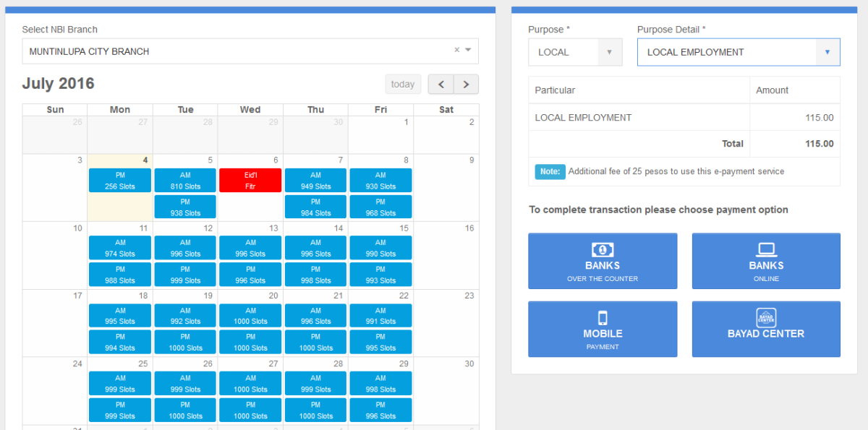Click the Note label badge
Image resolution: width=868 pixels, height=430 pixels.
(x=550, y=171)
